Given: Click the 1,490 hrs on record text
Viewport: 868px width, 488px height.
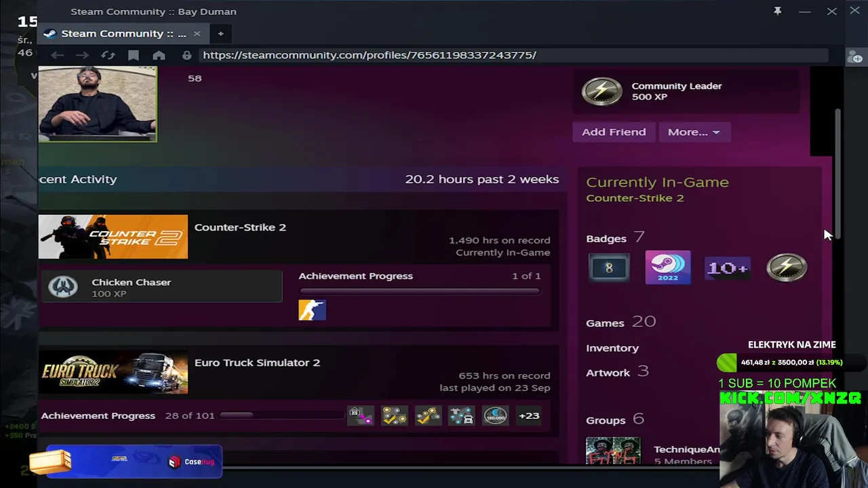Looking at the screenshot, I should tap(500, 240).
